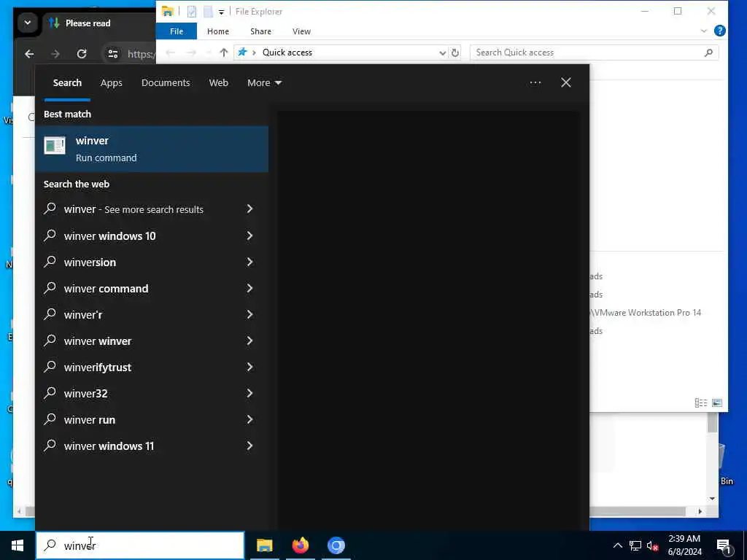Image resolution: width=747 pixels, height=560 pixels.
Task: Expand 'winver32' suggestion arrow
Action: pyautogui.click(x=249, y=393)
